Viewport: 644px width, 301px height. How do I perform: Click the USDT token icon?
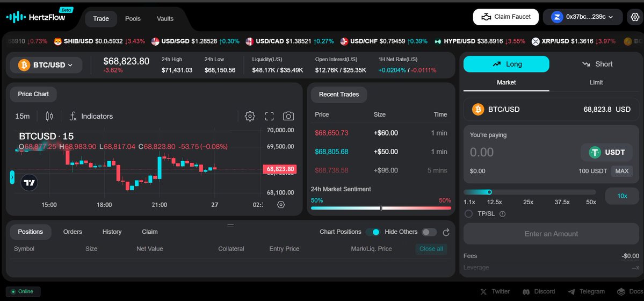coord(595,152)
